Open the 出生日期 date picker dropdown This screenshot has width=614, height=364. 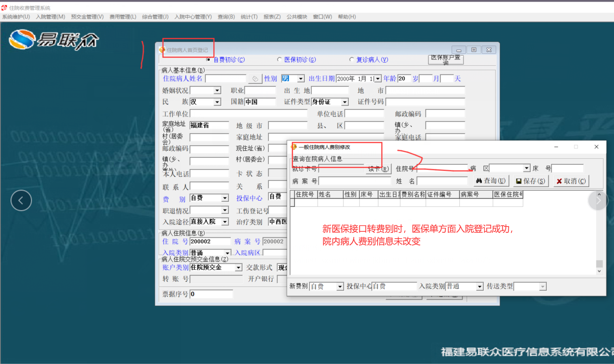coord(378,78)
